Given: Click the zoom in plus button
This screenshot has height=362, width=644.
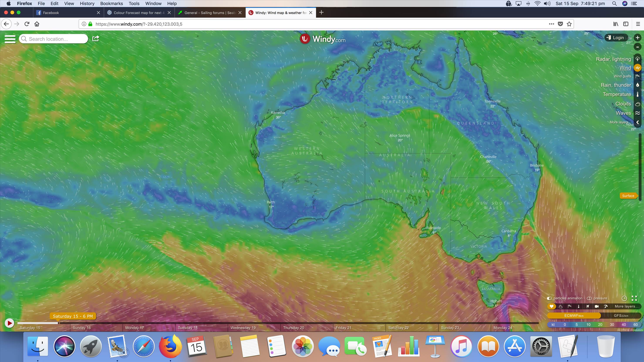Looking at the screenshot, I should point(637,38).
